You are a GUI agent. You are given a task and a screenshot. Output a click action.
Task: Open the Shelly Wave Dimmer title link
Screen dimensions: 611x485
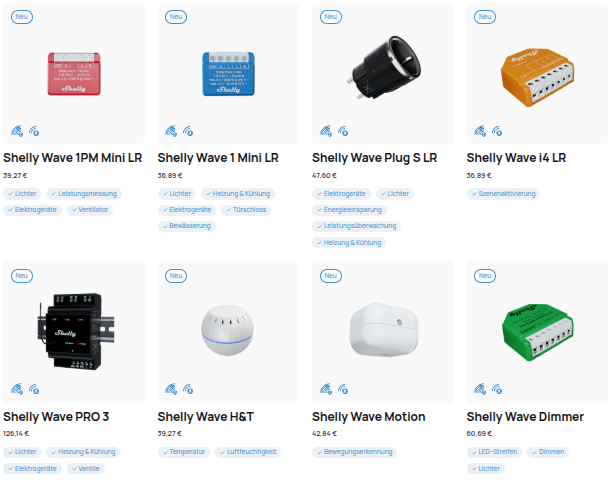point(525,417)
